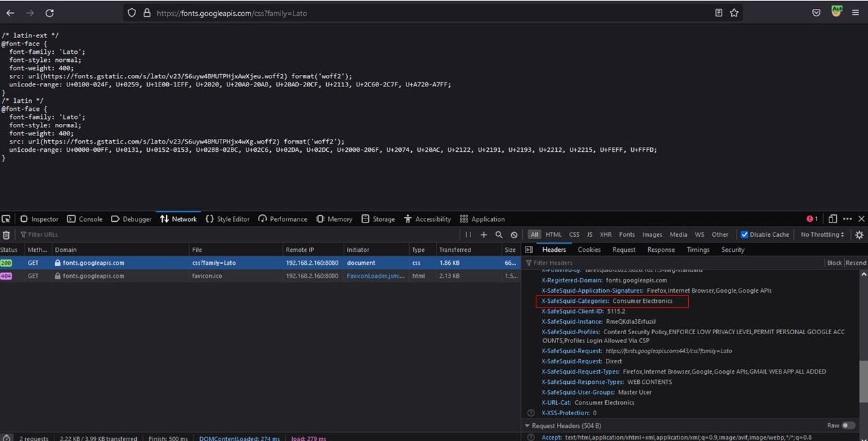The image size is (868, 441).
Task: Switch to the Memory panel
Action: click(334, 219)
